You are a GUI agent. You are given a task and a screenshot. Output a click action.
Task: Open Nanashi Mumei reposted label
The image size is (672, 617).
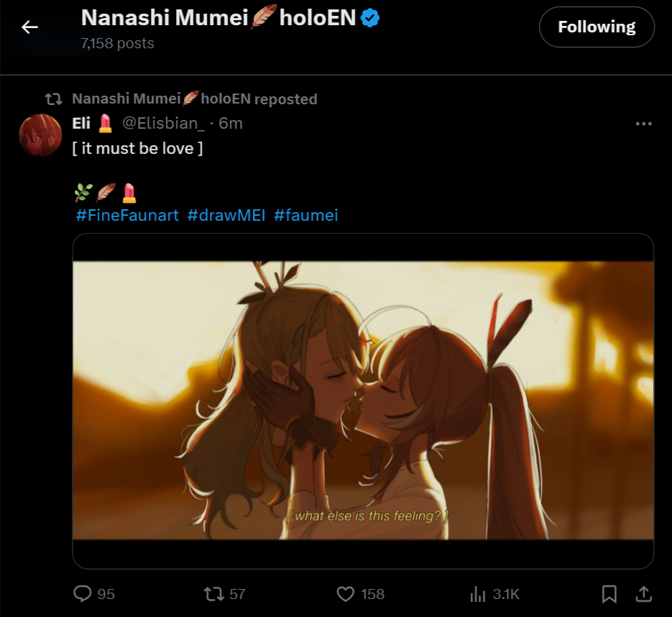(195, 99)
